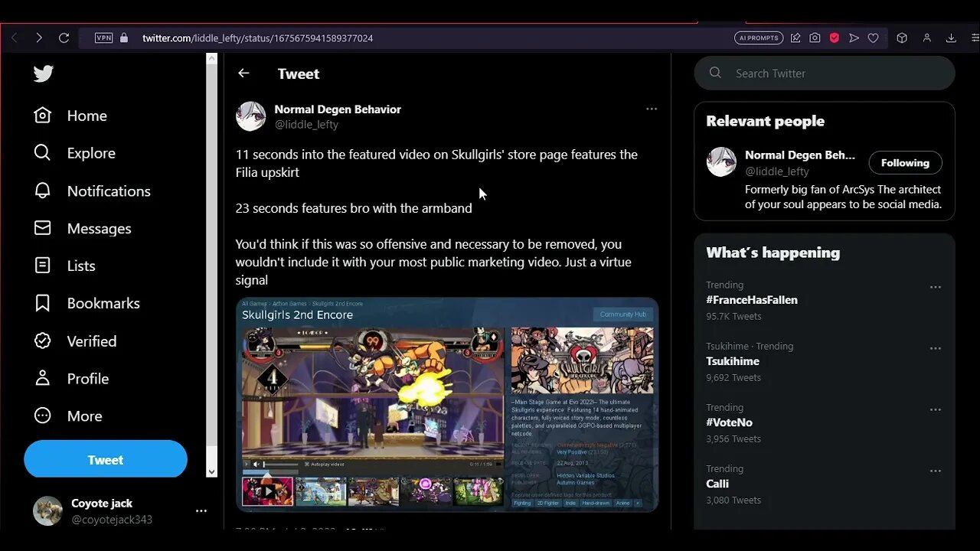
Task: Open options dots for #FranceHasFallen trend
Action: tap(935, 287)
